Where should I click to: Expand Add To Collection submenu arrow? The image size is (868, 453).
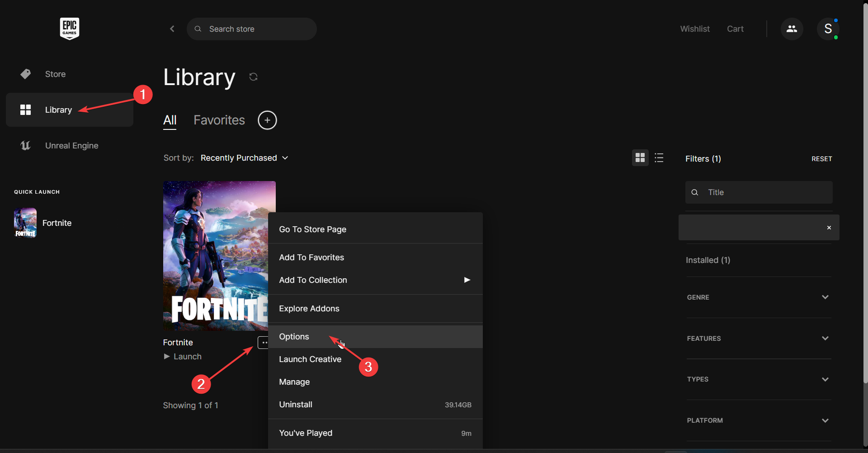[467, 280]
